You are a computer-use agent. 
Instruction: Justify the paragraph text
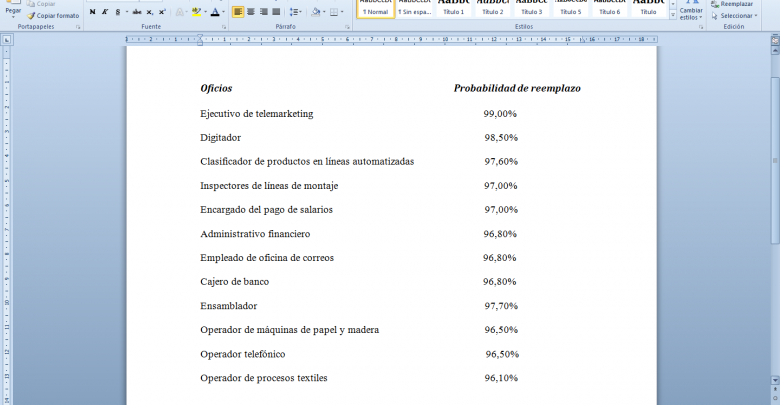(276, 12)
